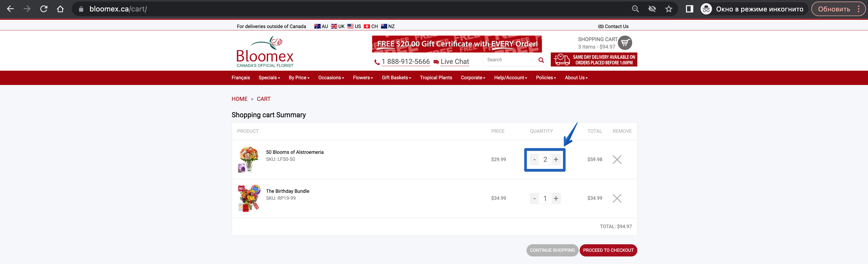Click the 'SKU: RP19-99' text
The width and height of the screenshot is (868, 264).
point(281,198)
